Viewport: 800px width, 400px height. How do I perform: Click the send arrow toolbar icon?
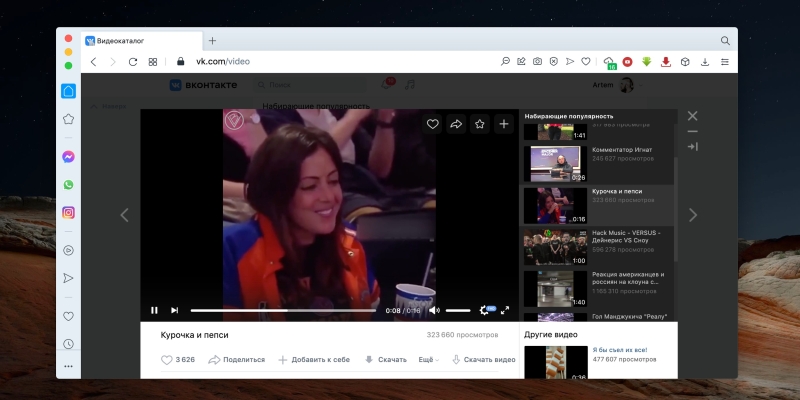point(570,61)
